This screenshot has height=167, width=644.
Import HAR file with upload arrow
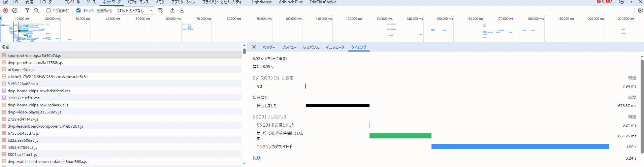(172, 10)
